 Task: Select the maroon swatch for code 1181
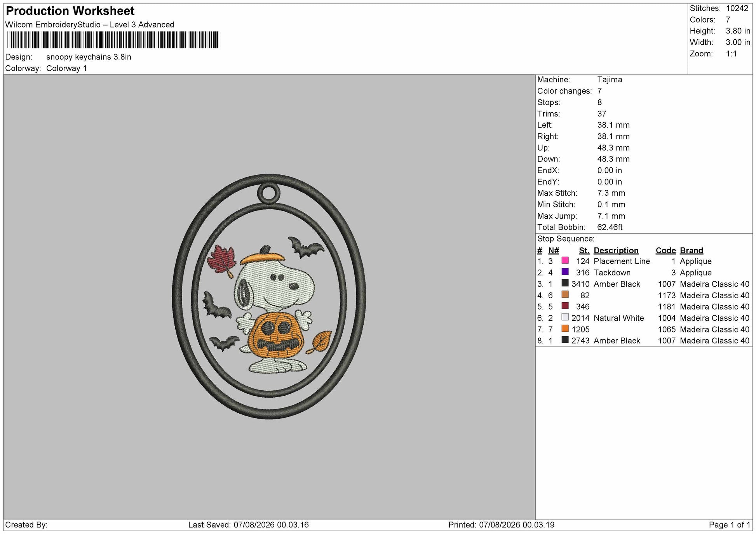(565, 306)
